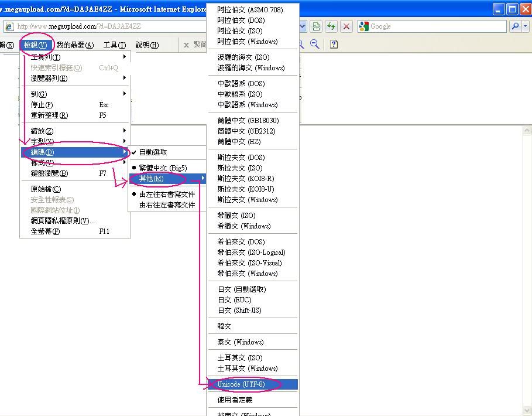Click the page scrollbar up arrow

click(527, 131)
